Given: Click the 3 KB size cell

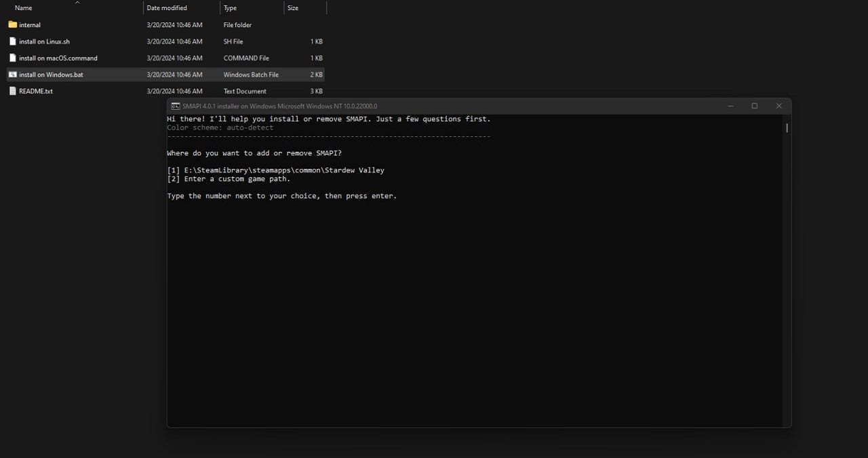Looking at the screenshot, I should 317,91.
